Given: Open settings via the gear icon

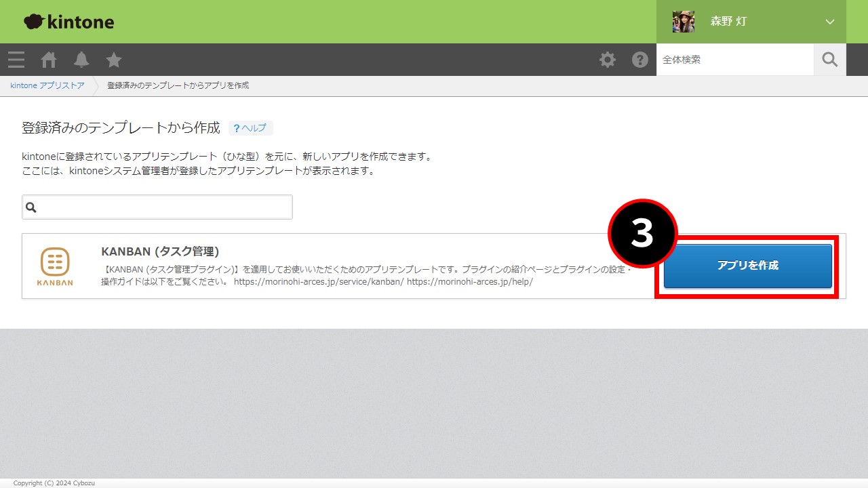Looking at the screenshot, I should 608,60.
